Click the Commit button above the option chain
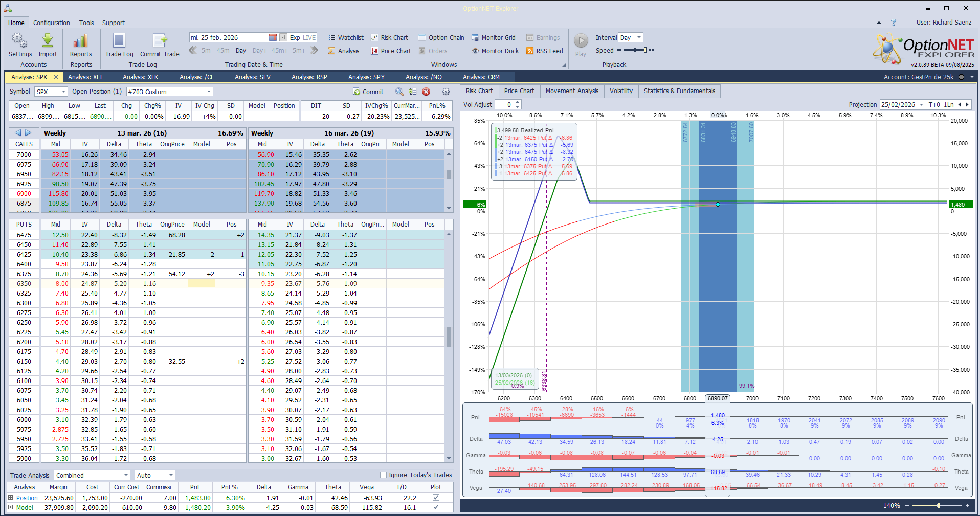This screenshot has width=980, height=516. [368, 92]
